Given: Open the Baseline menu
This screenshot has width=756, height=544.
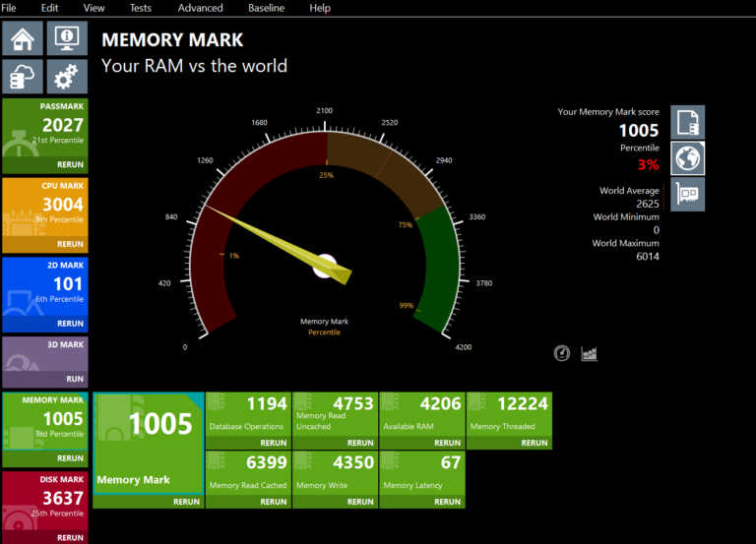Looking at the screenshot, I should [x=266, y=8].
